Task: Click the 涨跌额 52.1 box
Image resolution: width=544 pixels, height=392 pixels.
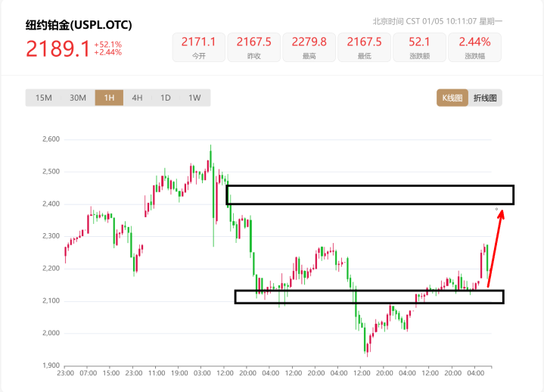Action: pos(418,47)
